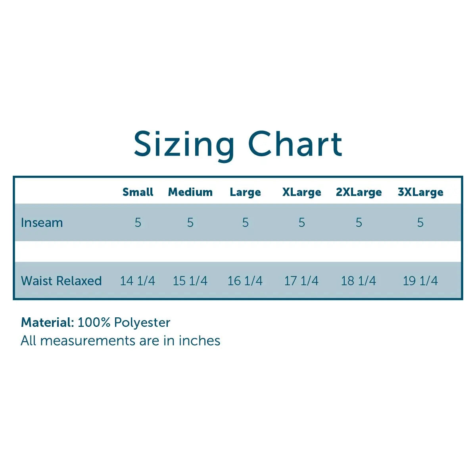Click the XLarge column header
The height and width of the screenshot is (476, 476).
pyautogui.click(x=301, y=192)
